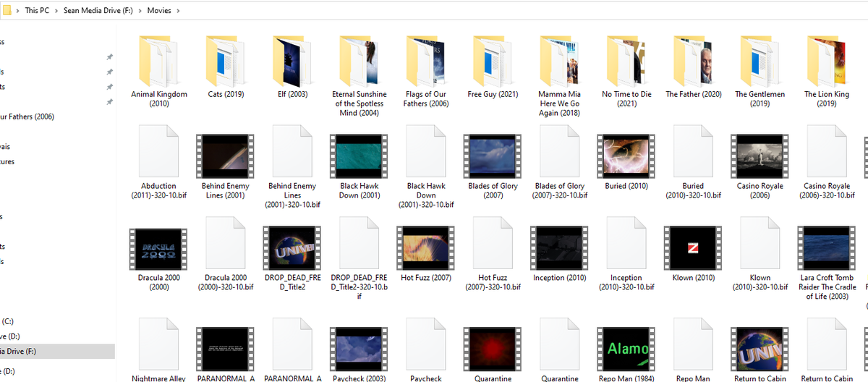This screenshot has width=868, height=382.
Task: Open the Elf (2003) folder
Action: 292,65
